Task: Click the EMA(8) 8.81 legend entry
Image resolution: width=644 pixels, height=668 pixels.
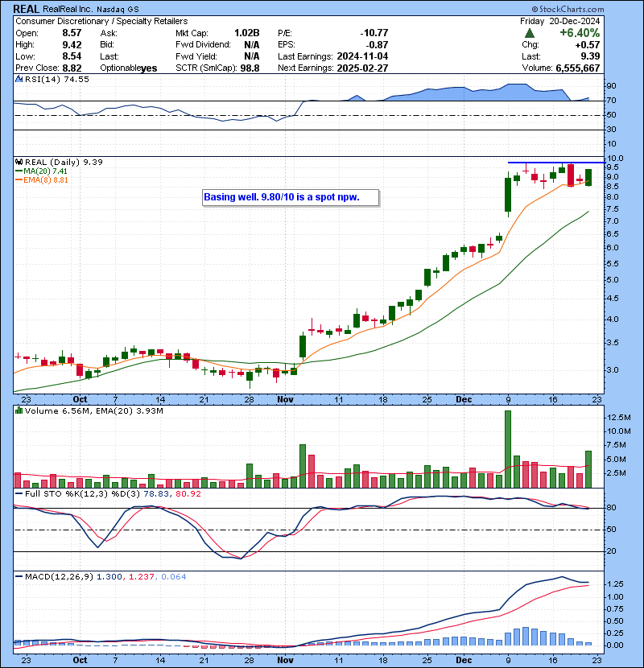Action: point(42,179)
